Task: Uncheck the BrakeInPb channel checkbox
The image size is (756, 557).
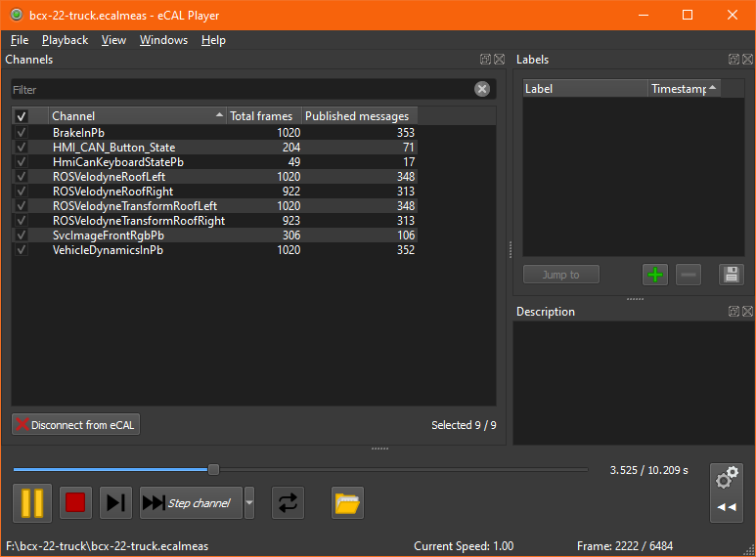Action: tap(22, 132)
